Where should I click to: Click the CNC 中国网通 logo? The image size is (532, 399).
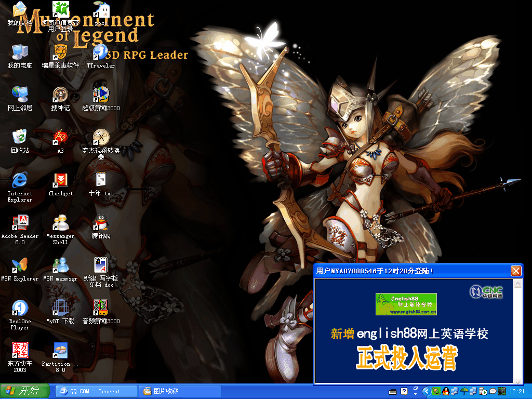pyautogui.click(x=486, y=292)
